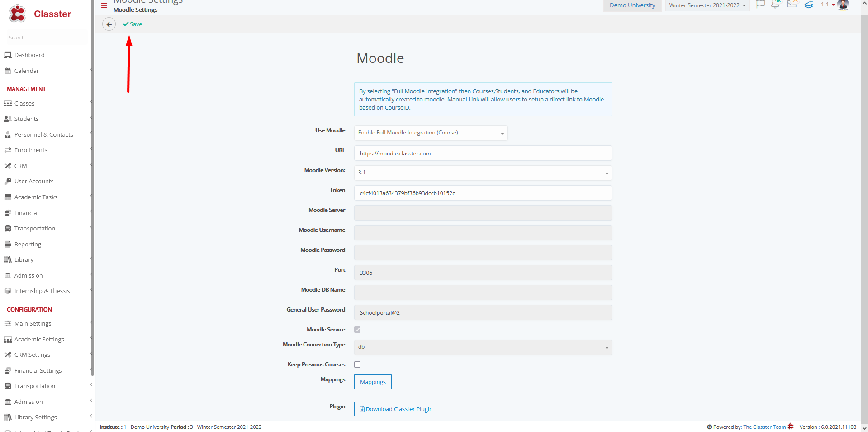Click the Port field showing 3306

pyautogui.click(x=483, y=273)
